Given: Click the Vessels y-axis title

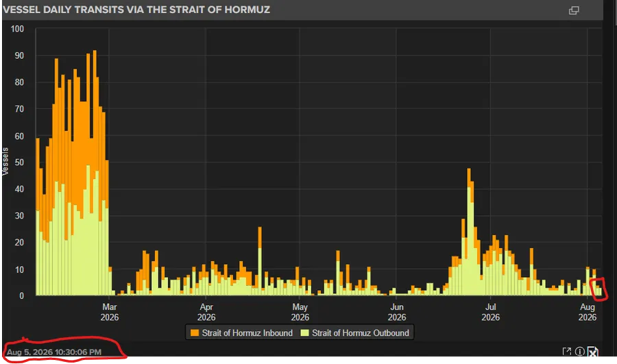Looking at the screenshot, I should [5, 161].
